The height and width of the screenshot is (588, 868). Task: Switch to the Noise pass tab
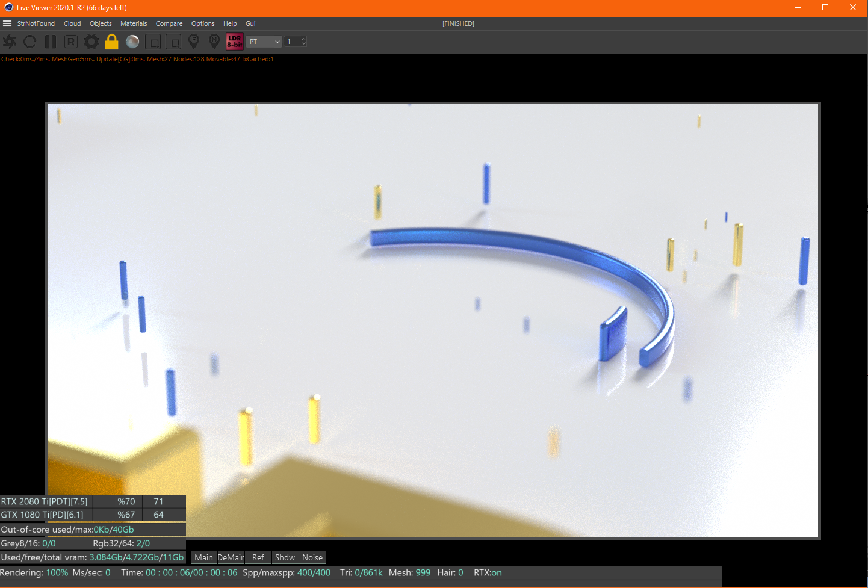pyautogui.click(x=312, y=557)
